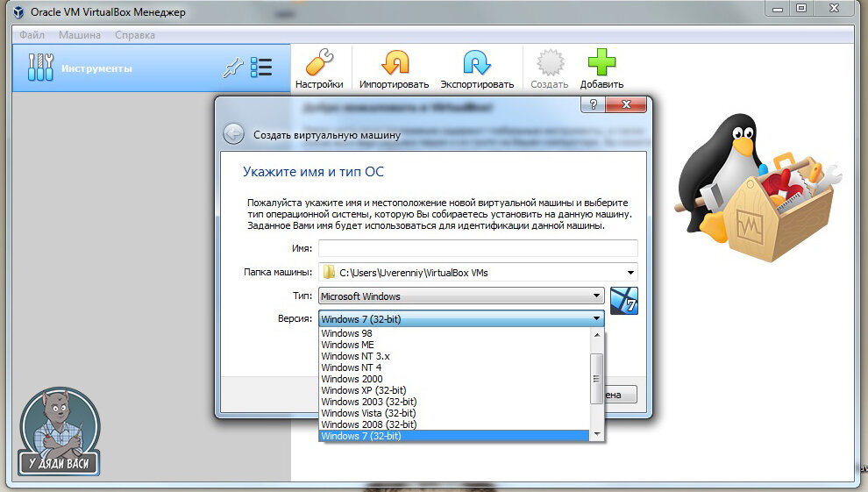The height and width of the screenshot is (492, 868).
Task: Click the partially hidden Отмена button
Action: coord(621,395)
